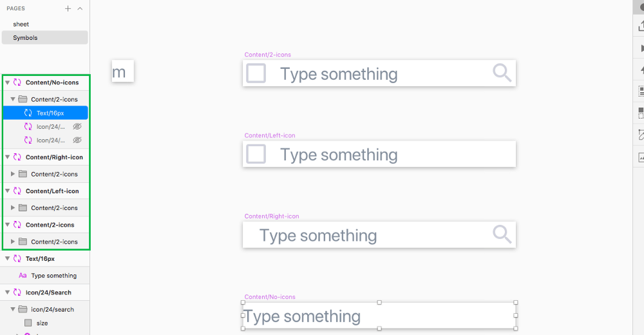The height and width of the screenshot is (335, 644).
Task: Click the search icon in Content/Right-icon symbol
Action: tap(502, 235)
